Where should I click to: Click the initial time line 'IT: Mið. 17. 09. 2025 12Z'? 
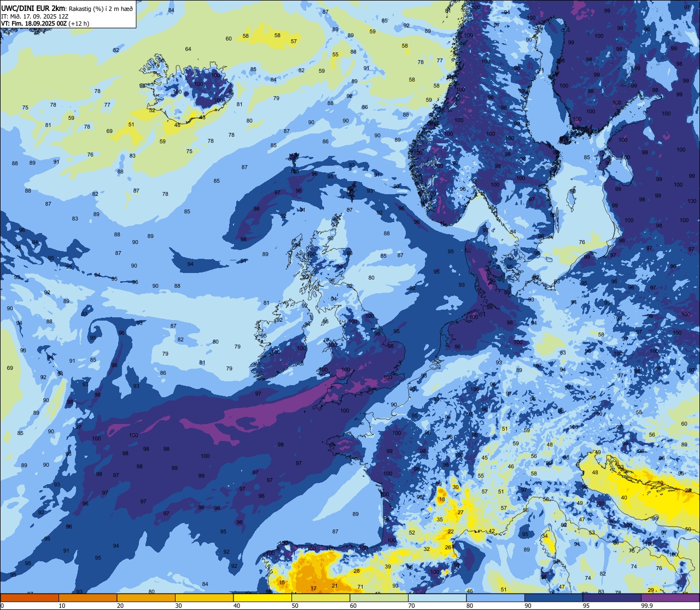pyautogui.click(x=34, y=16)
